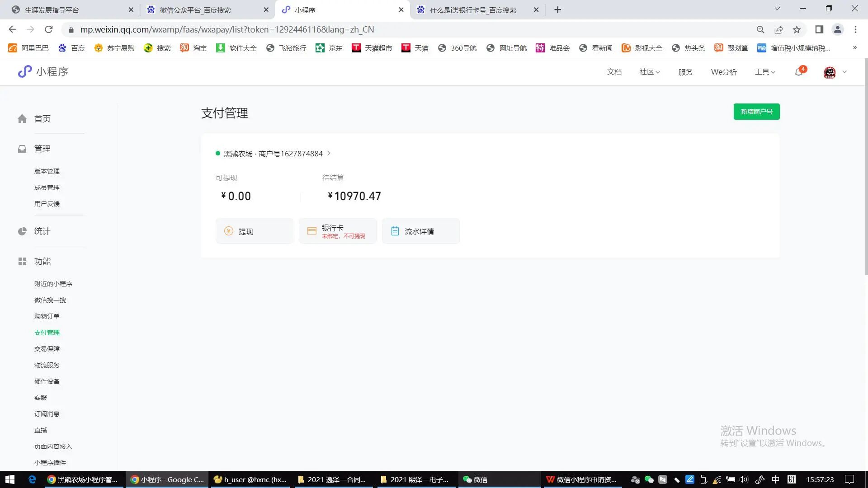Click the notification bell icon
Image resolution: width=868 pixels, height=488 pixels.
click(x=799, y=72)
